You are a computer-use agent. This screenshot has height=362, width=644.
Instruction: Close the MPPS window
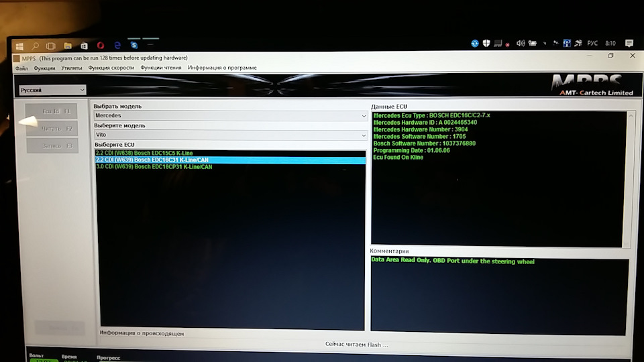click(633, 56)
